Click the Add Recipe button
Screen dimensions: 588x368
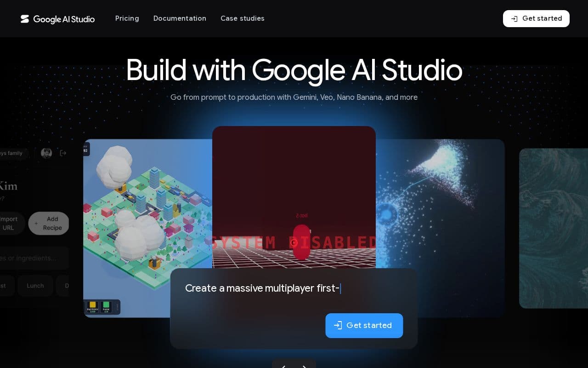click(49, 224)
